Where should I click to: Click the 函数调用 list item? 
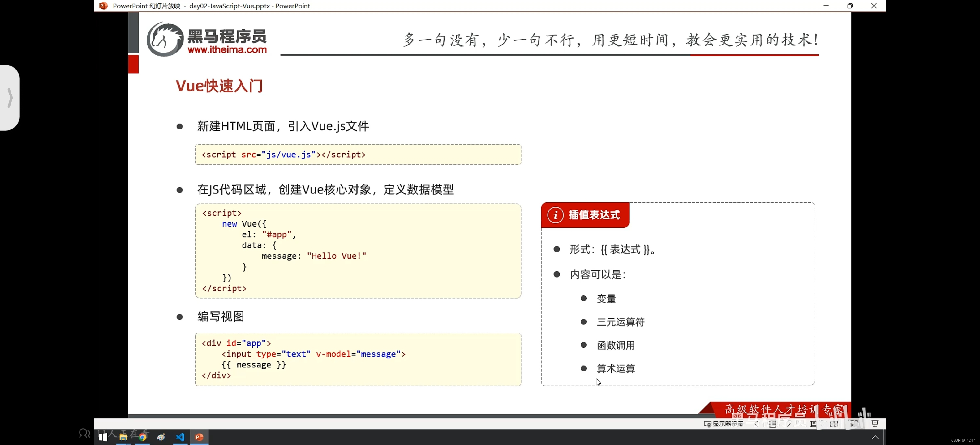click(616, 345)
